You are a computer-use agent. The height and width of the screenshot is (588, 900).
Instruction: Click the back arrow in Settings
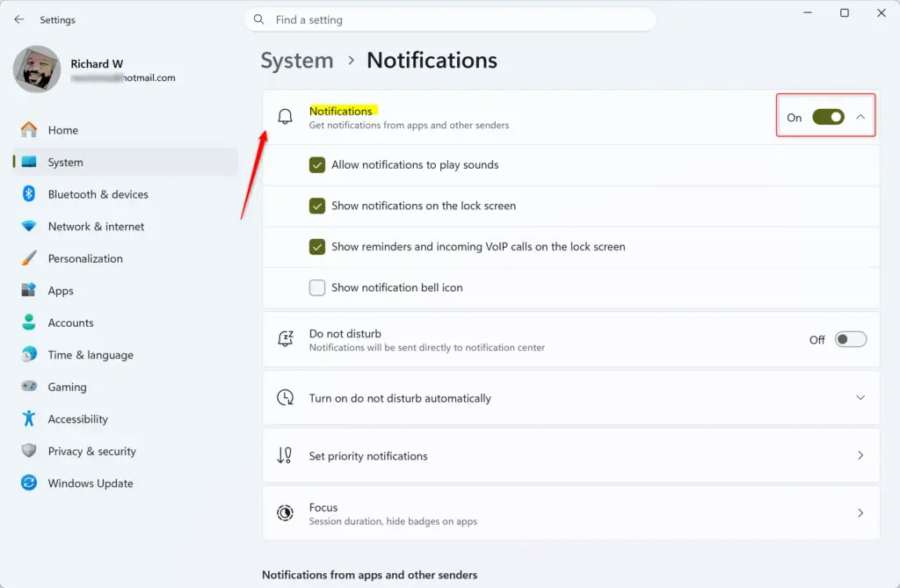(x=19, y=19)
